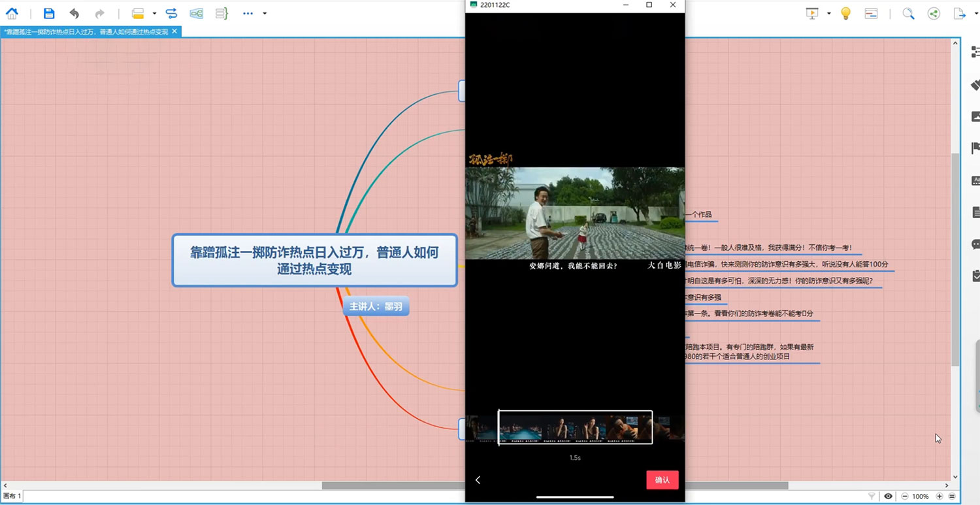
Task: Save the mind map with the floppy disk icon
Action: point(48,13)
